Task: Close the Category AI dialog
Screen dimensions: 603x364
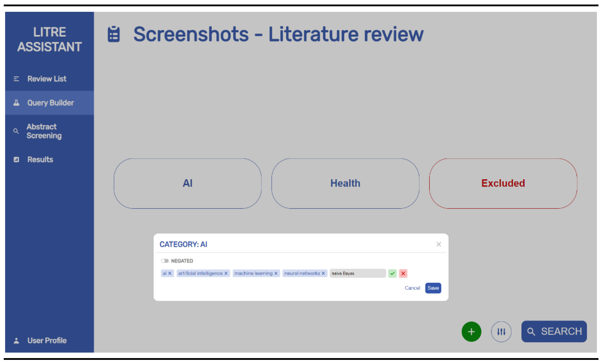Action: 438,244
